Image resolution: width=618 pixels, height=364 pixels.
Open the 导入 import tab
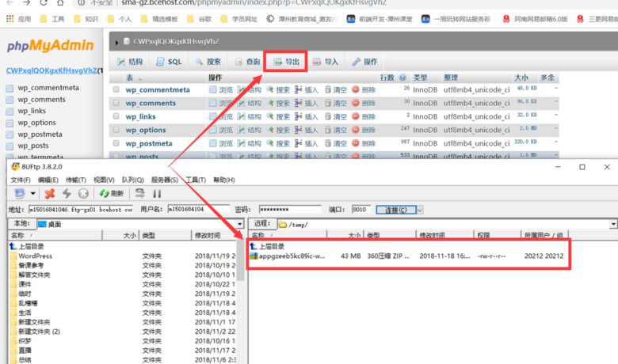coord(326,62)
